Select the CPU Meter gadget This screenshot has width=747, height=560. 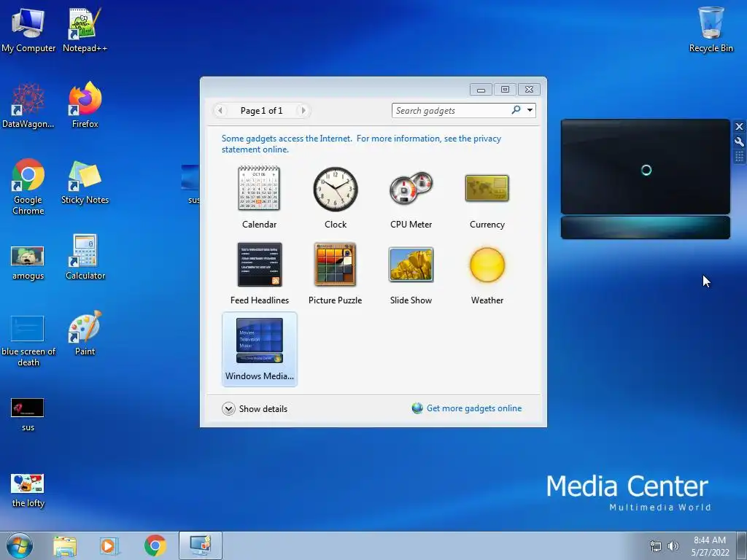pyautogui.click(x=411, y=197)
